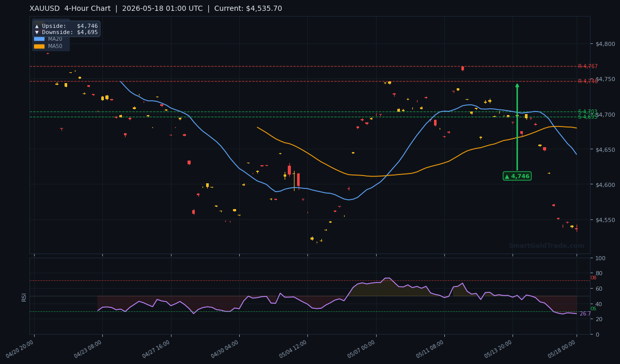Click the $4,600 price axis label
Image resolution: width=620 pixels, height=364 pixels.
[605, 185]
